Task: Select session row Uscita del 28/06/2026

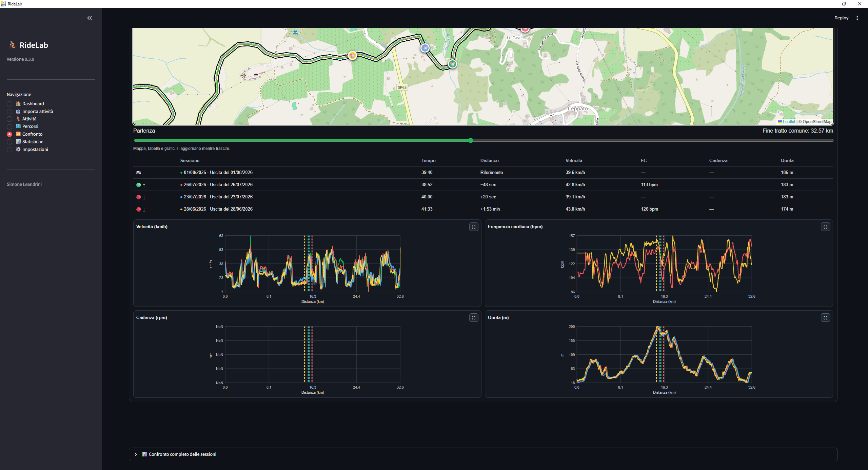Action: [483, 209]
